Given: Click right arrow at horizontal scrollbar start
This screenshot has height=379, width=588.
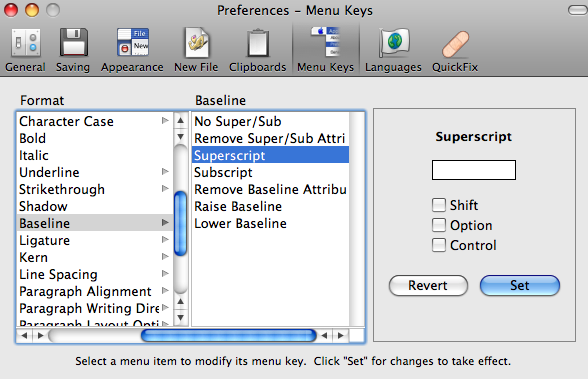Looking at the screenshot, I should point(40,336).
